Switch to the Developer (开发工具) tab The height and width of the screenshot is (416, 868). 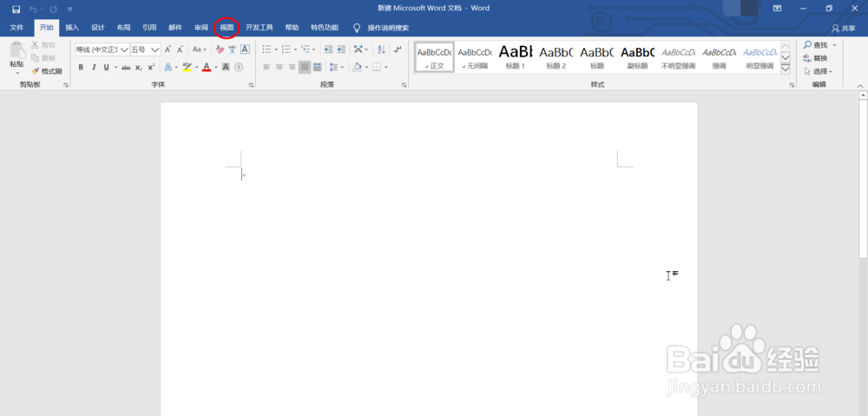(x=260, y=28)
